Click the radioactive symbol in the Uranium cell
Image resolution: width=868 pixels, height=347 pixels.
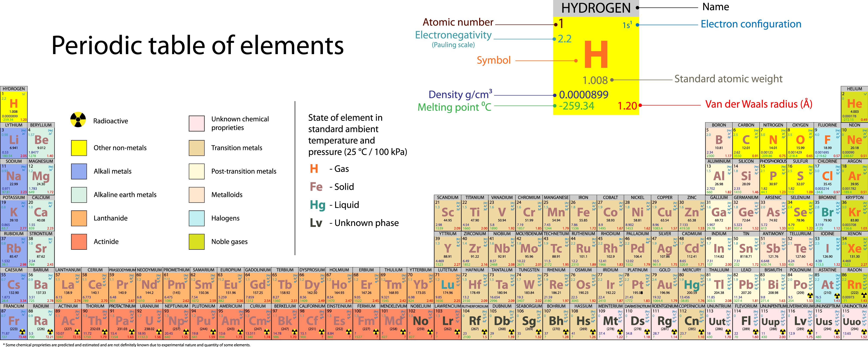coord(158,332)
